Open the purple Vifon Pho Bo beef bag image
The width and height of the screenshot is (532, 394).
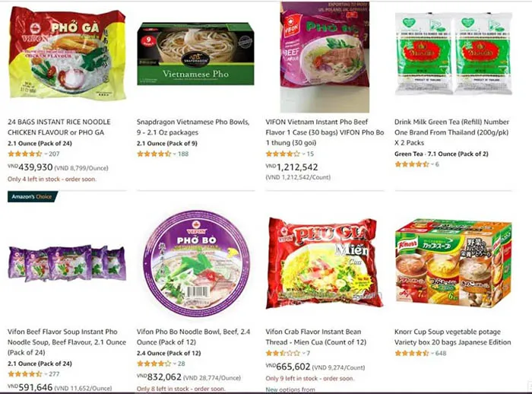tap(325, 57)
